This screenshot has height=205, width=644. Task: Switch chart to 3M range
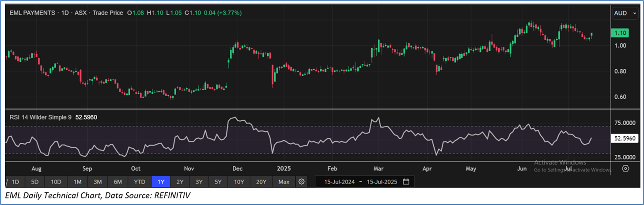(98, 182)
